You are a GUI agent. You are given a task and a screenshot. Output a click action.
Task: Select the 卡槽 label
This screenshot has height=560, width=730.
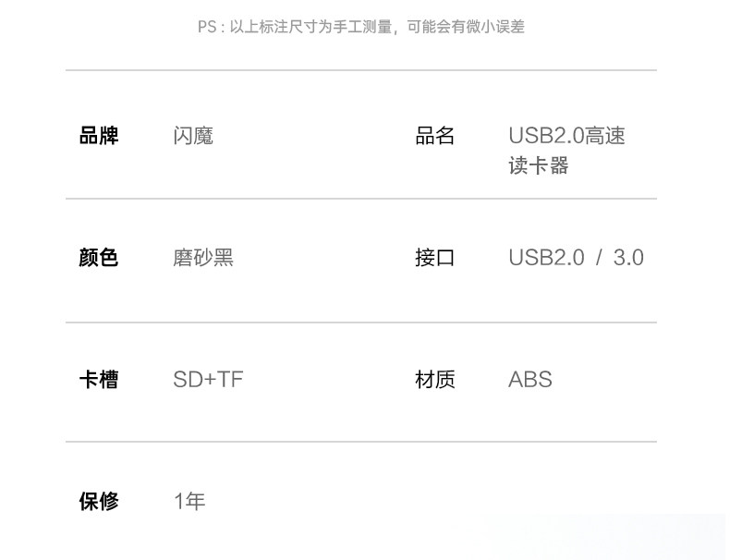(x=99, y=380)
